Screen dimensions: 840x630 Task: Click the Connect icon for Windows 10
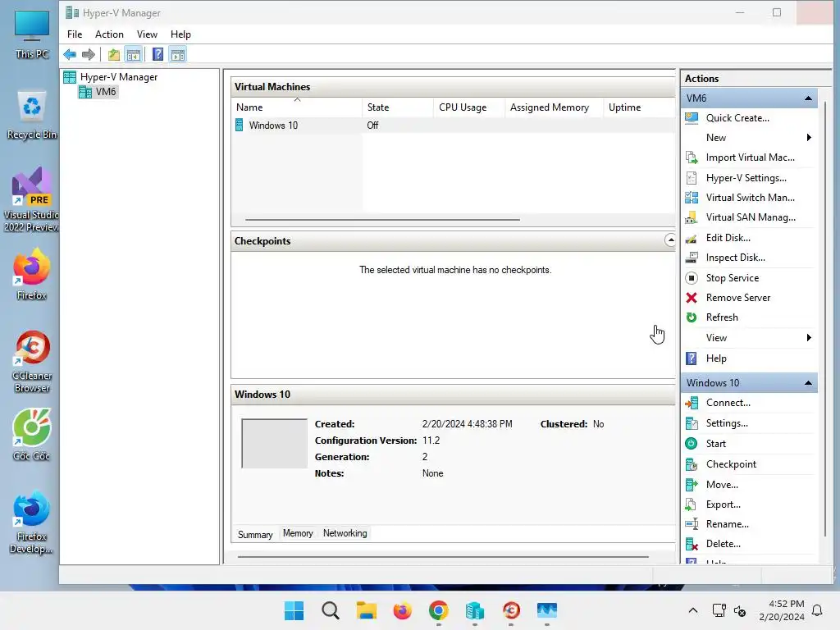692,403
